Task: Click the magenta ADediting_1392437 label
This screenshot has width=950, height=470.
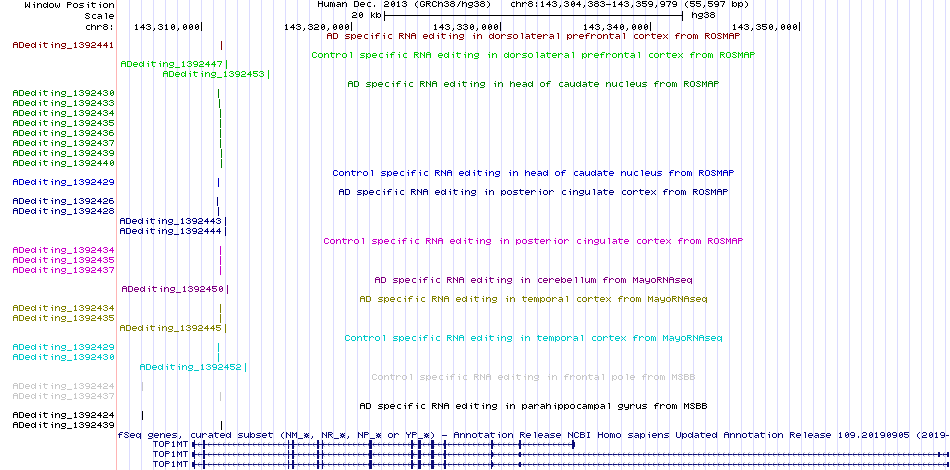Action: [x=63, y=270]
